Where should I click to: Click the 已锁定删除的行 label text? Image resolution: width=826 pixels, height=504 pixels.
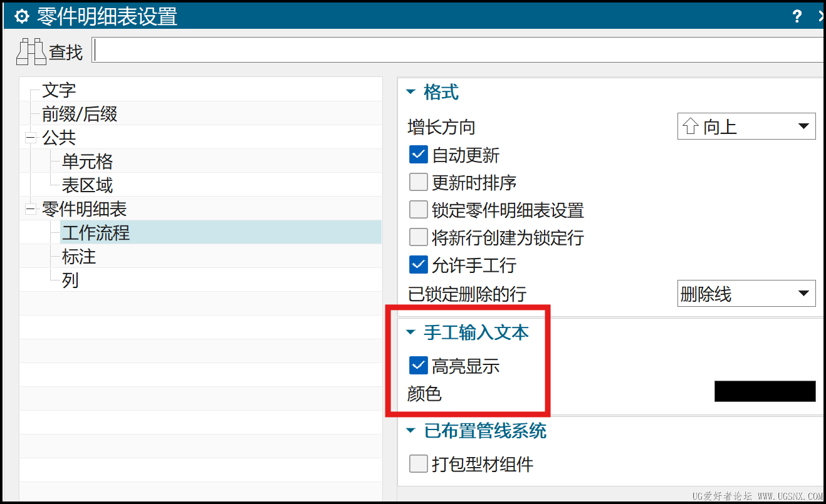[467, 293]
